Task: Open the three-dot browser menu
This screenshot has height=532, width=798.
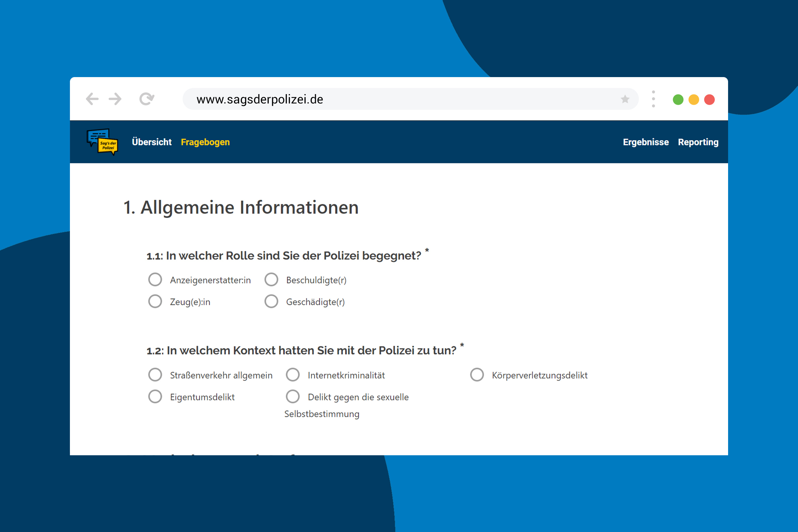Action: click(x=653, y=99)
